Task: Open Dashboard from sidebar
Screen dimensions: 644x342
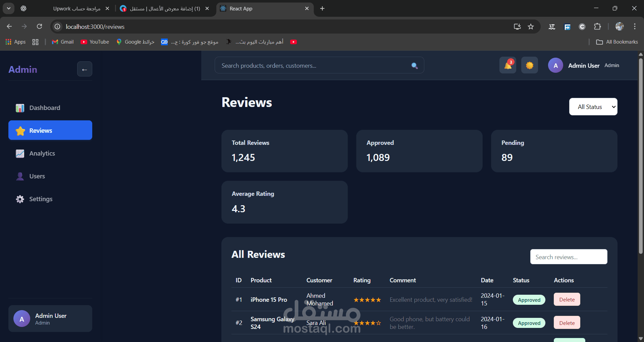Action: tap(50, 108)
